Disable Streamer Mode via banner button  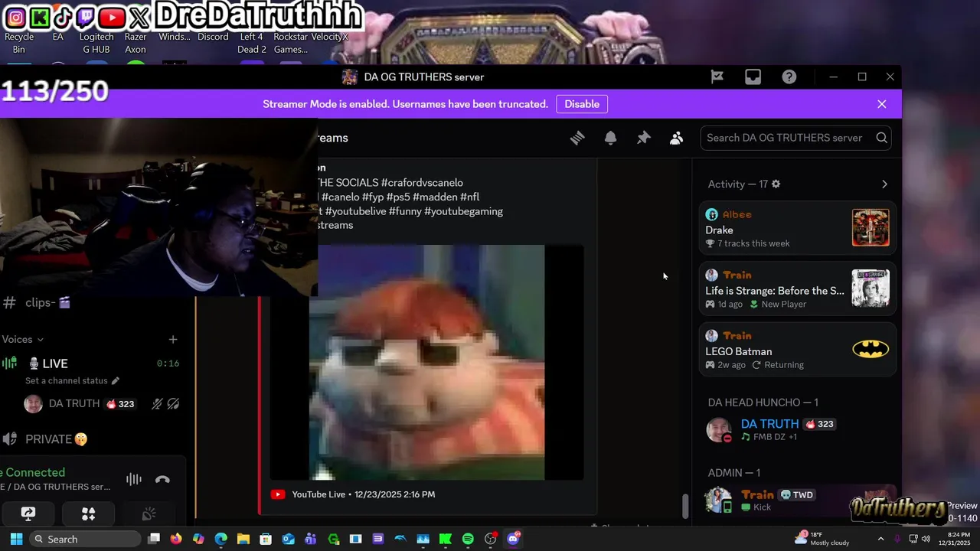click(x=582, y=104)
